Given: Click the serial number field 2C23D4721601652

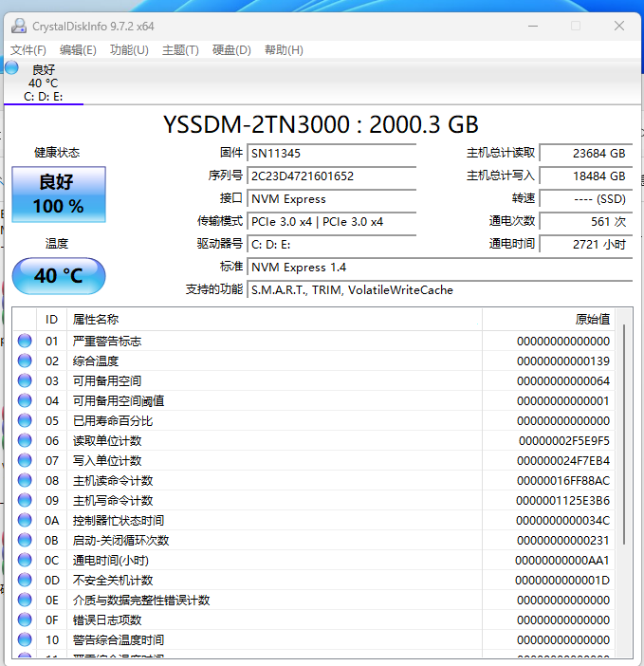Looking at the screenshot, I should pos(332,176).
